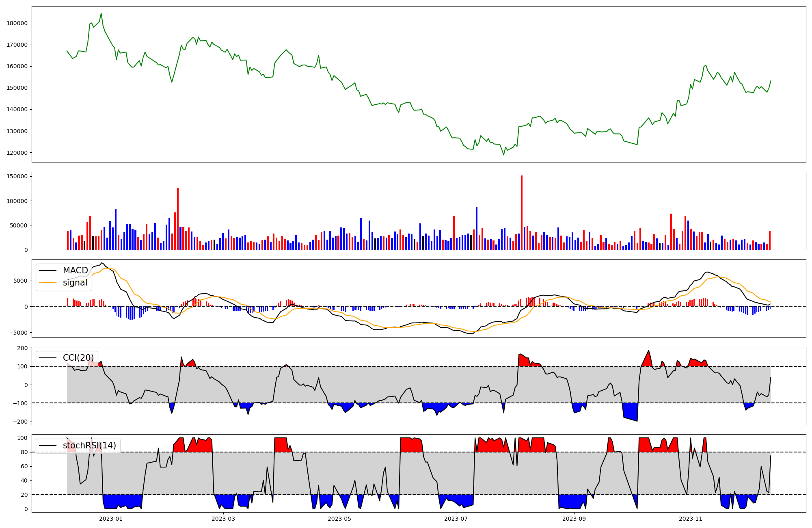Click the −5000 tick on MACD axis
Image resolution: width=812 pixels, height=528 pixels.
(x=18, y=333)
